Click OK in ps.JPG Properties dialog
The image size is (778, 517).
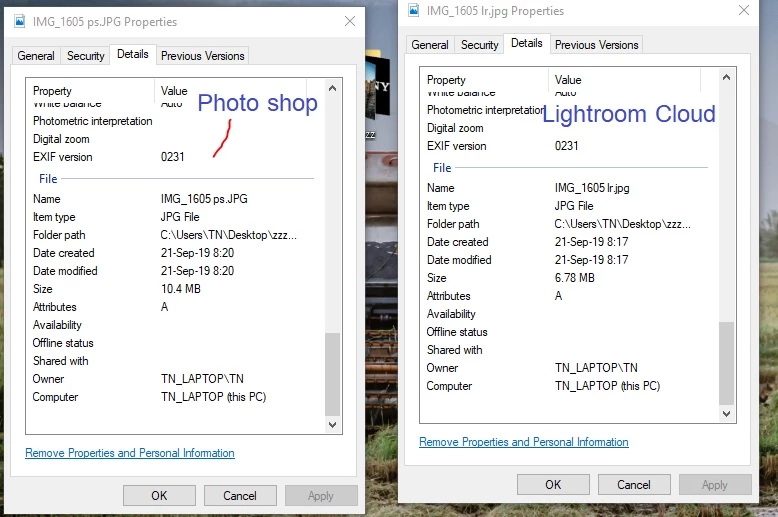(159, 496)
